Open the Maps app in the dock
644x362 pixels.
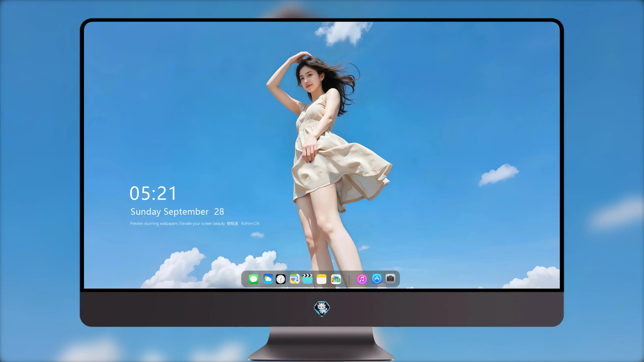click(294, 279)
